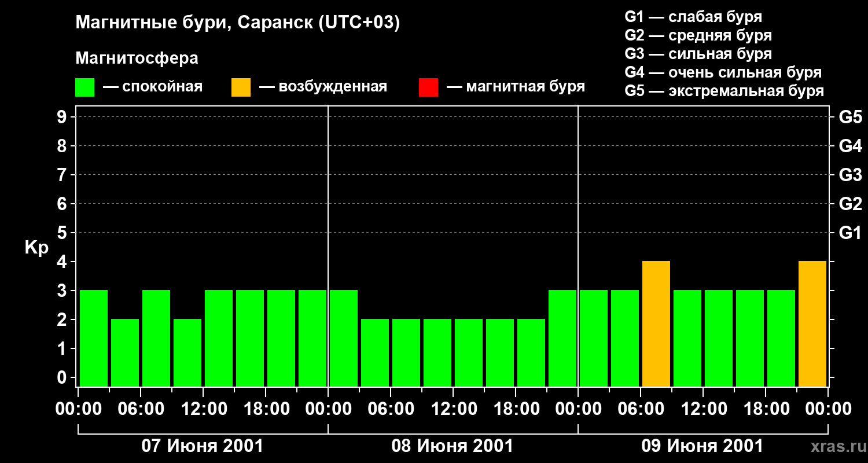Click the 'G5 — экстремальная буря' legend line
The height and width of the screenshot is (463, 868).
pos(724,91)
